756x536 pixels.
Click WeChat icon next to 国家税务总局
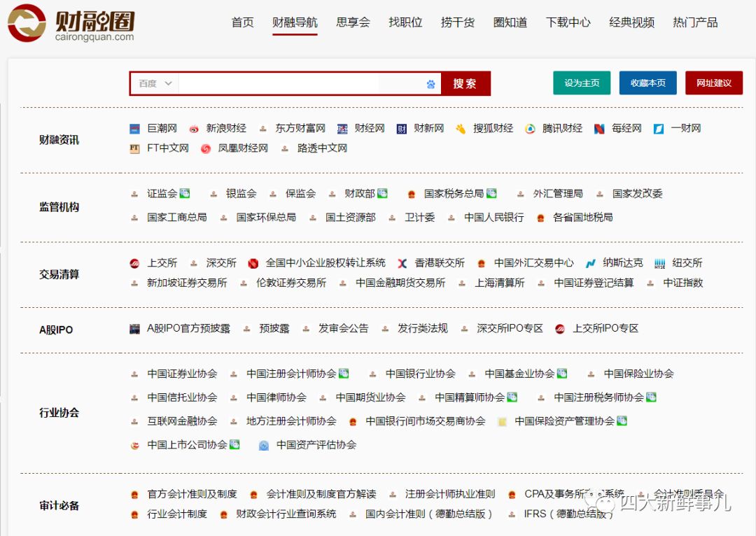tap(491, 193)
